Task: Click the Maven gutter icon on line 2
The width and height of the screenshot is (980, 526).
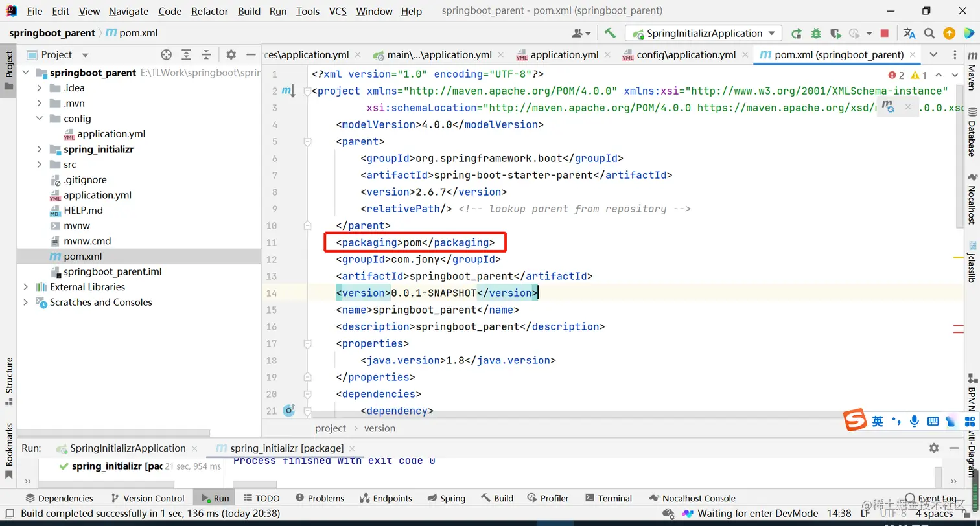Action: tap(288, 91)
